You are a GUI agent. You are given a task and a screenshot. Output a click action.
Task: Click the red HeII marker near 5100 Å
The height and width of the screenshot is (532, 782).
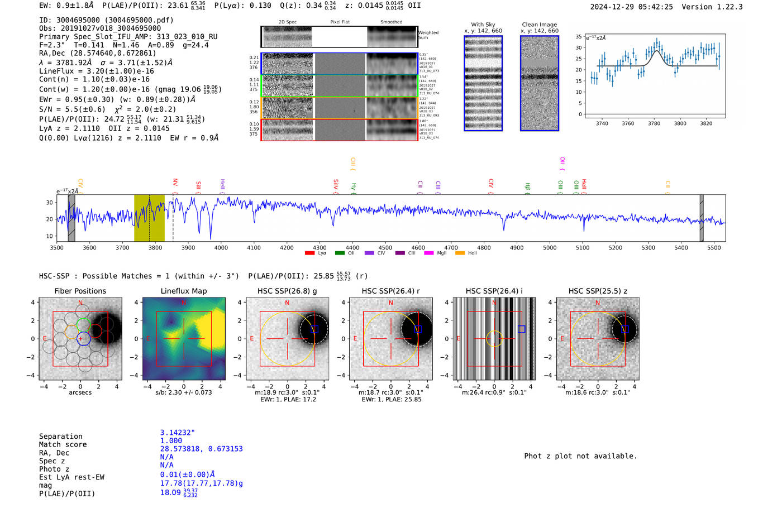click(584, 186)
